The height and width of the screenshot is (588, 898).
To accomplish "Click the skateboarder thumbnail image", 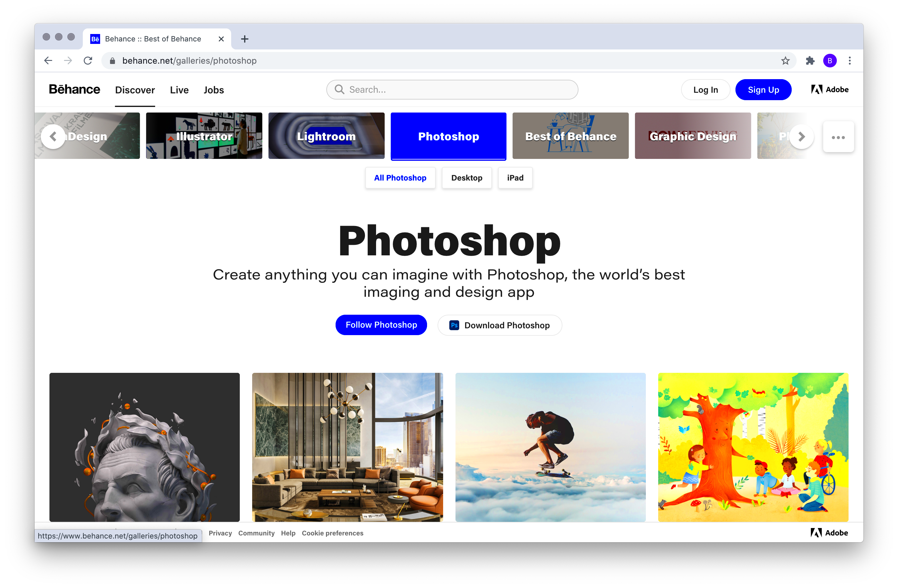I will coord(550,447).
